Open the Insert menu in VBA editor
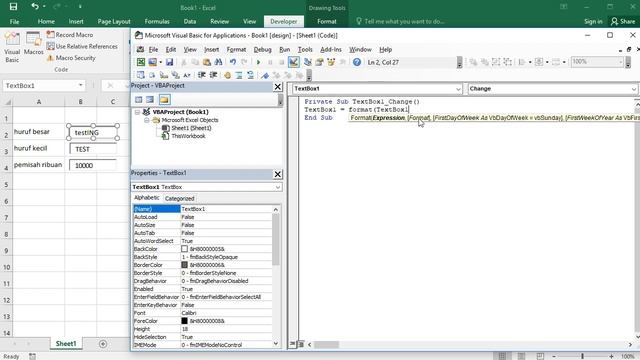Image resolution: width=640 pixels, height=360 pixels. pos(211,49)
